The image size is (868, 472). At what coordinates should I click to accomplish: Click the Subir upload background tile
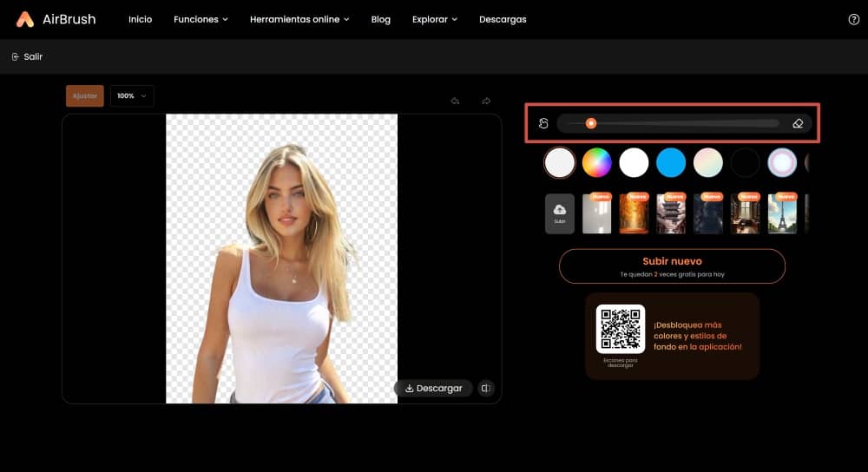click(x=560, y=213)
